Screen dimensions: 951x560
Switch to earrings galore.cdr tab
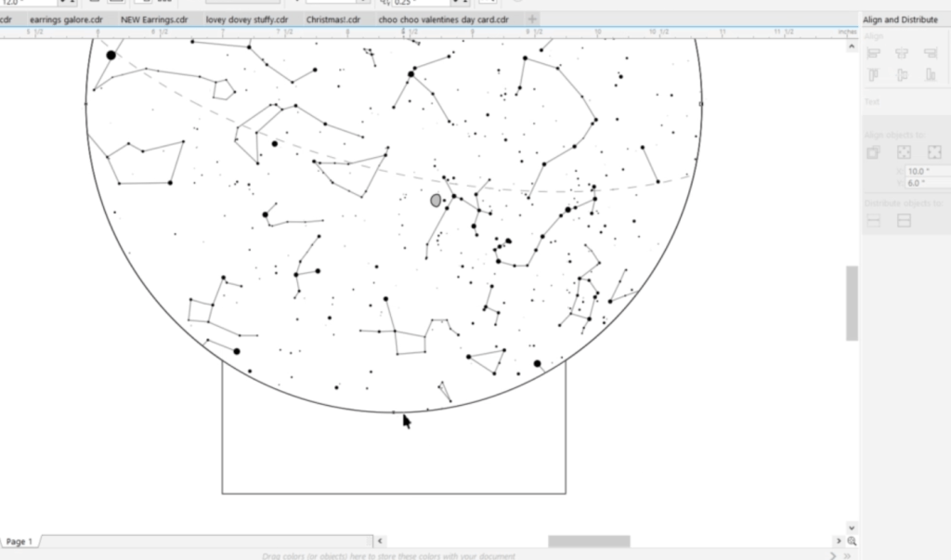coord(66,20)
